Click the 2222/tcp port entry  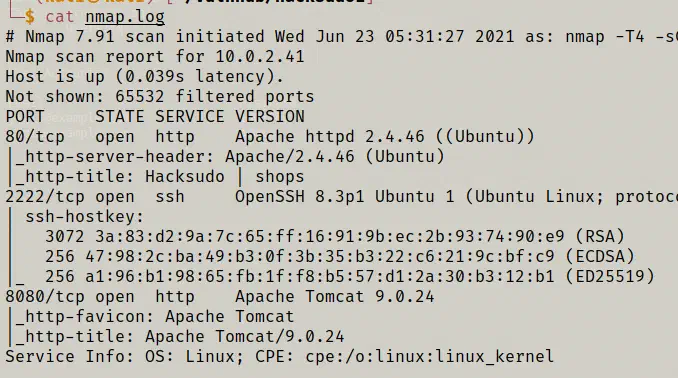click(x=45, y=197)
